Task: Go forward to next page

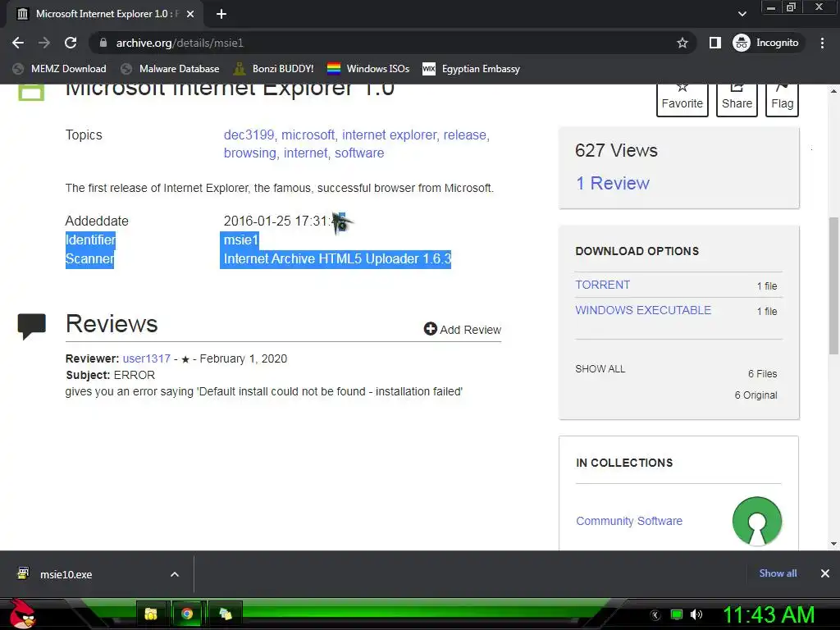Action: (44, 43)
